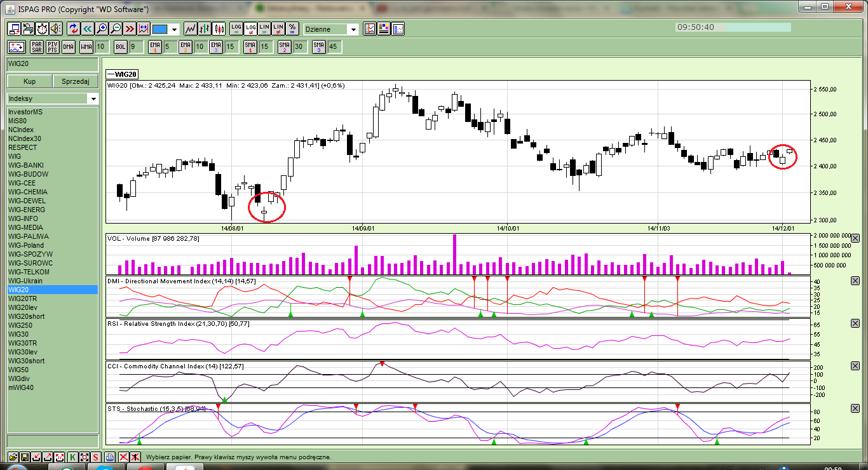The height and width of the screenshot is (470, 868).
Task: Click the zoom in magnifier icon
Action: pos(102,29)
